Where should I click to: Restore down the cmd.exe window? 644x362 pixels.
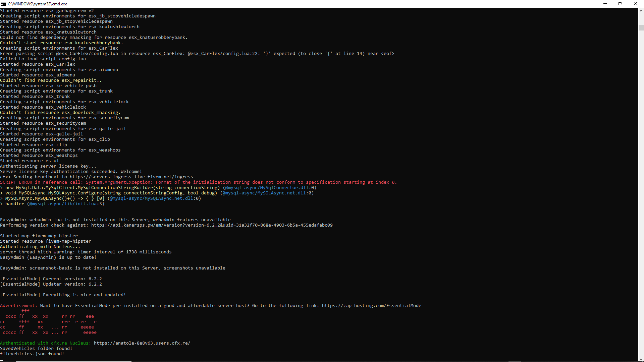[620, 4]
